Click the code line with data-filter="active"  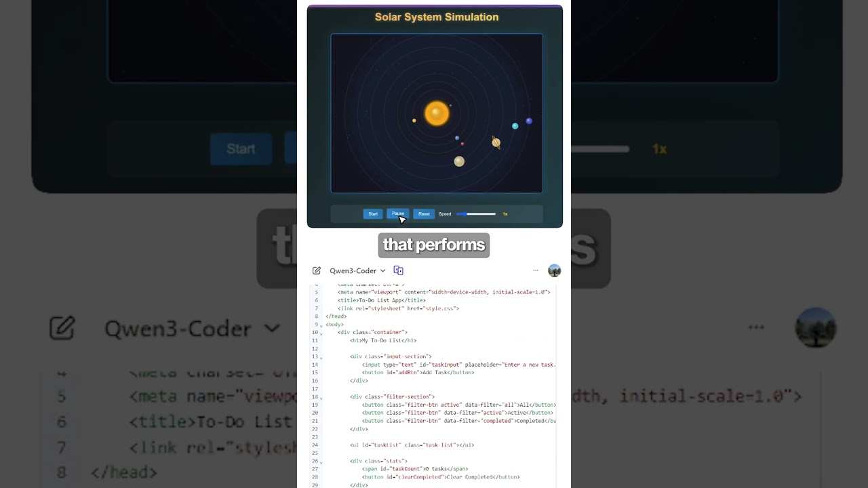point(458,413)
